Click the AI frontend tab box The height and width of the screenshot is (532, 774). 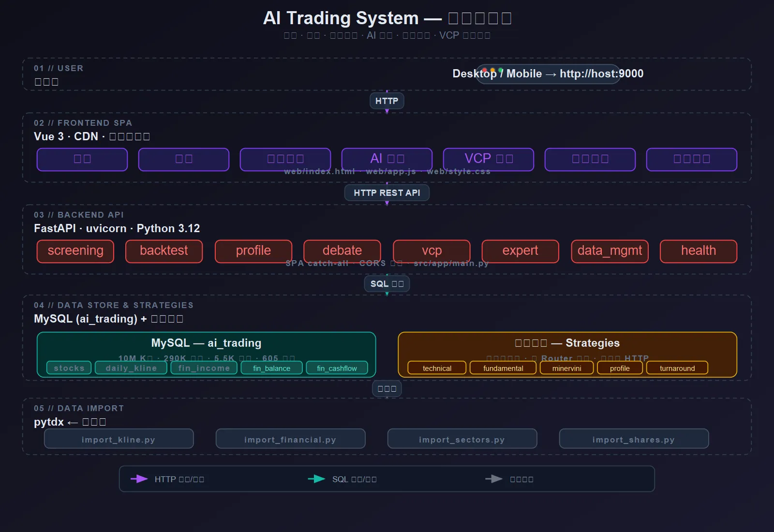(x=387, y=160)
